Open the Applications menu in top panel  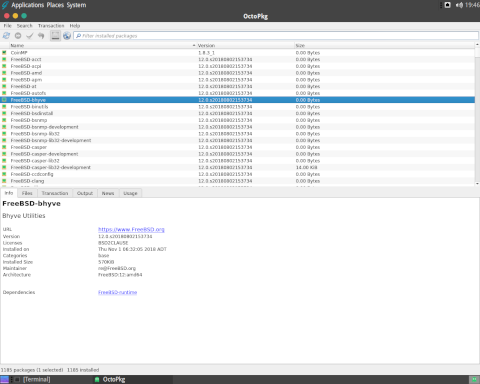pos(28,5)
